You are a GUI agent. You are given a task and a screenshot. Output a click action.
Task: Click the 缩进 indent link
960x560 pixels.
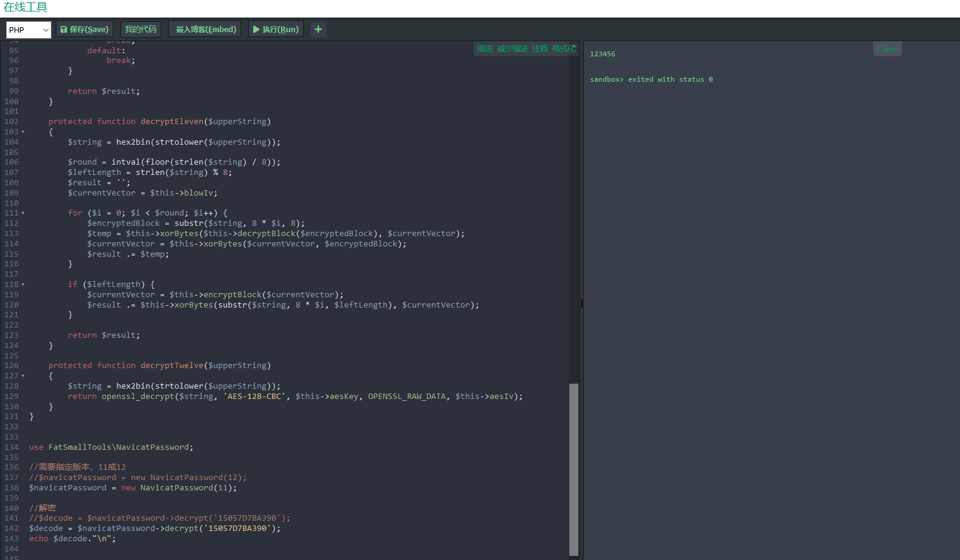485,48
